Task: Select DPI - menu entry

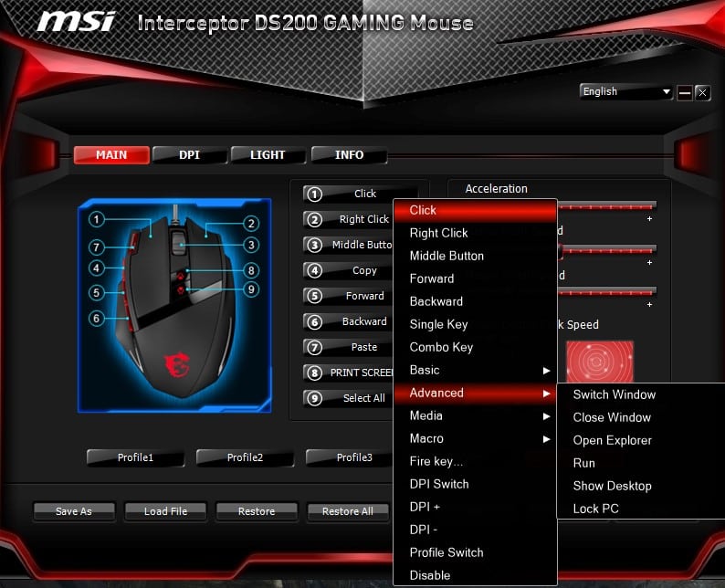Action: [476, 530]
